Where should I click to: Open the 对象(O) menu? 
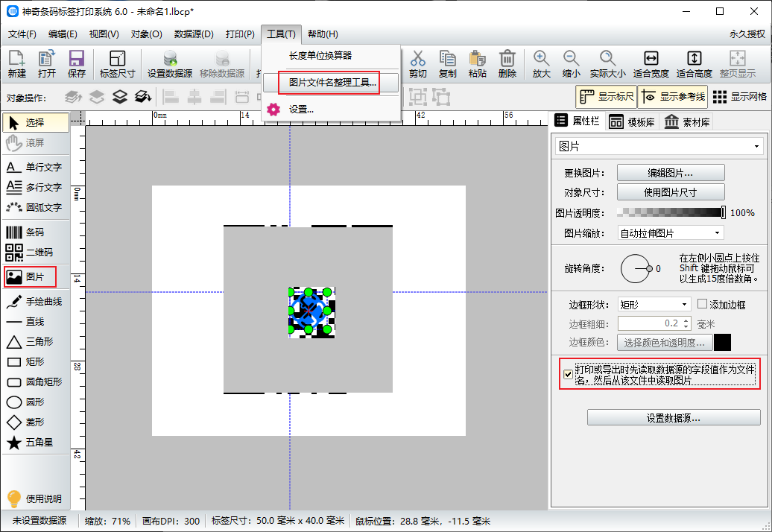[x=146, y=34]
